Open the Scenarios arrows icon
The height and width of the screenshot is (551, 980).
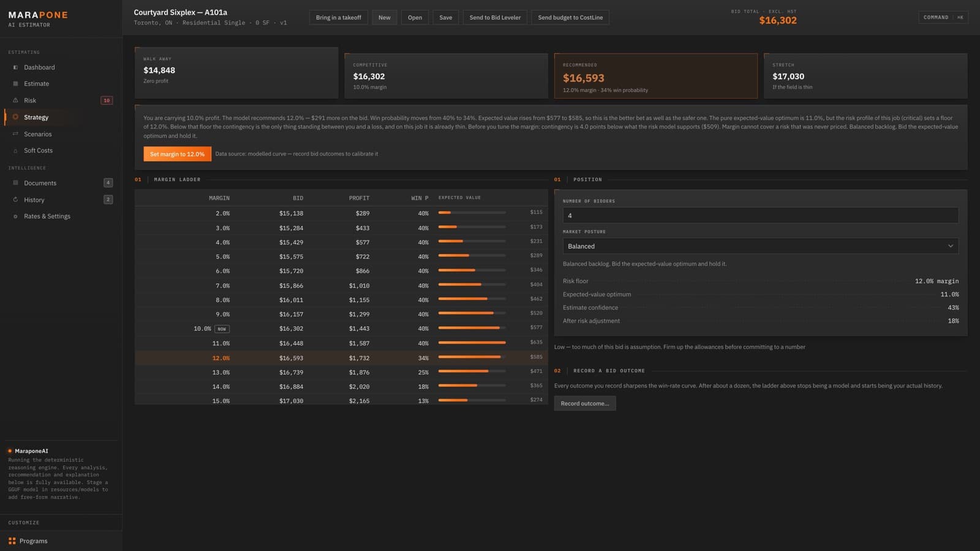coord(15,134)
